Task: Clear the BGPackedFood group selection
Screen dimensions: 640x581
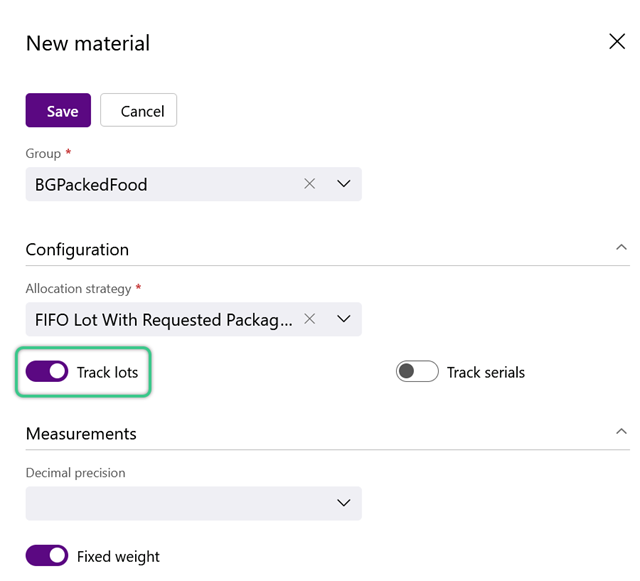Action: pos(310,184)
